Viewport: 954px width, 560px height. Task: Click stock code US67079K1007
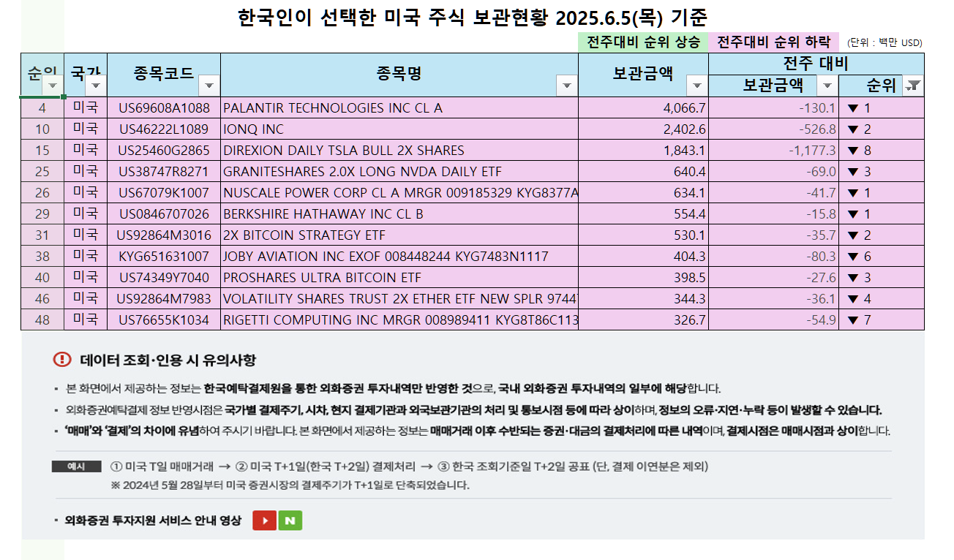164,193
